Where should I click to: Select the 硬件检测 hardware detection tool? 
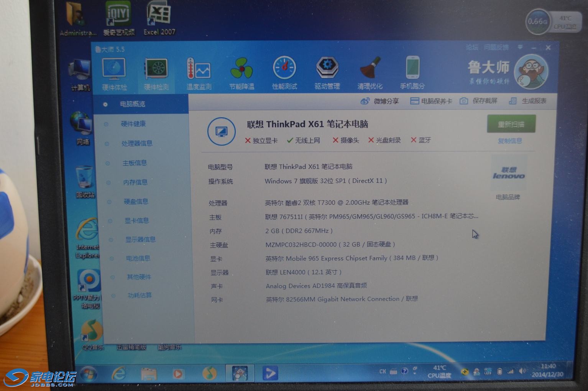[x=156, y=74]
